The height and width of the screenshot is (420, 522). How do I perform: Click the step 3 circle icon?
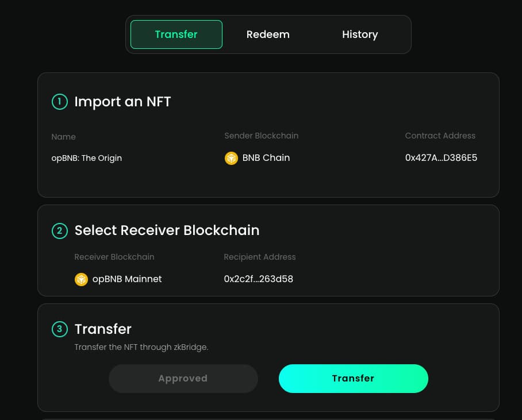pyautogui.click(x=60, y=329)
